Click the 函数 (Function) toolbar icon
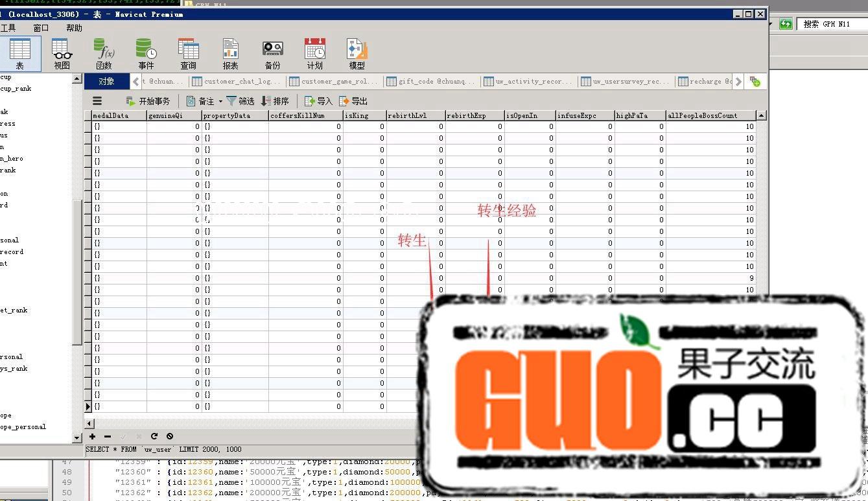This screenshot has width=868, height=501. tap(104, 54)
